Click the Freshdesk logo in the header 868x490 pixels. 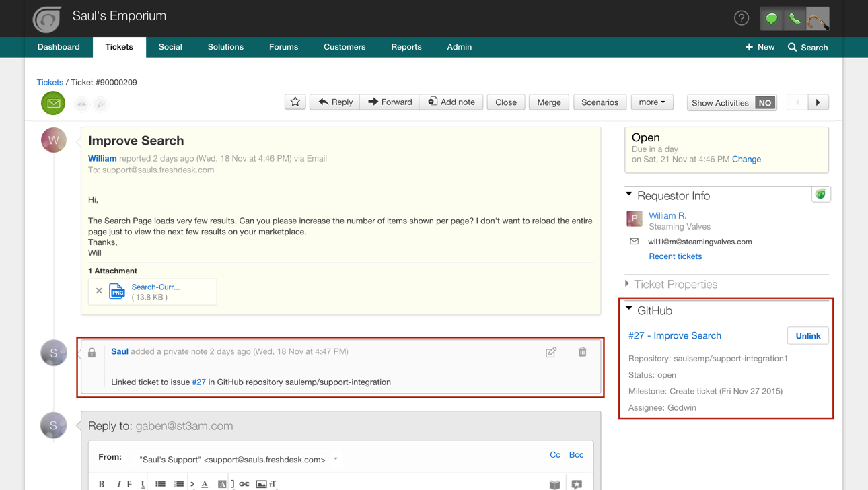(x=47, y=19)
